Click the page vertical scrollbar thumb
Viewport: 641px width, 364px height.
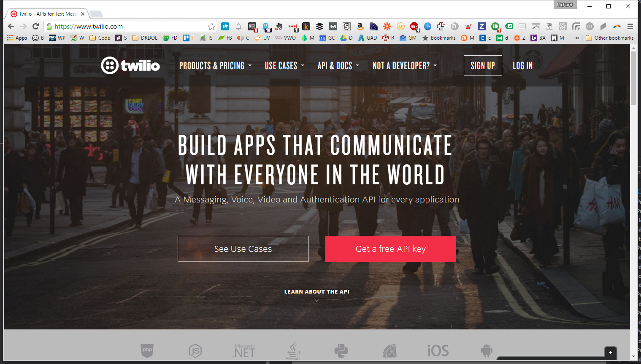coord(633,78)
